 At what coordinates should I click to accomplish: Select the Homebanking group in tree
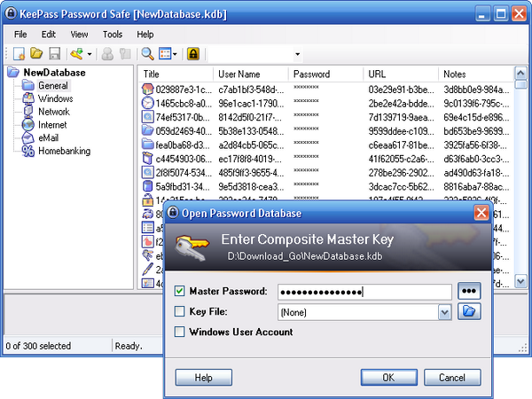point(63,151)
